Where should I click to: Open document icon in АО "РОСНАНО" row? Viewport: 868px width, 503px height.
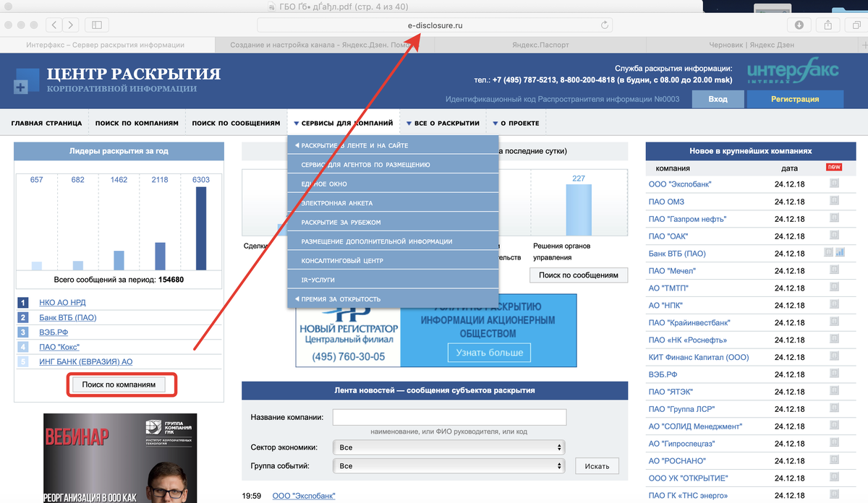point(834,460)
